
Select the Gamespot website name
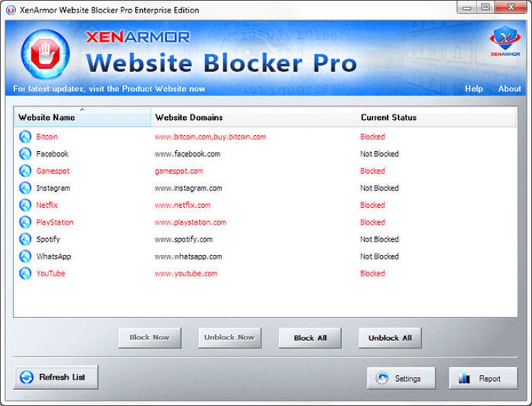pos(53,171)
